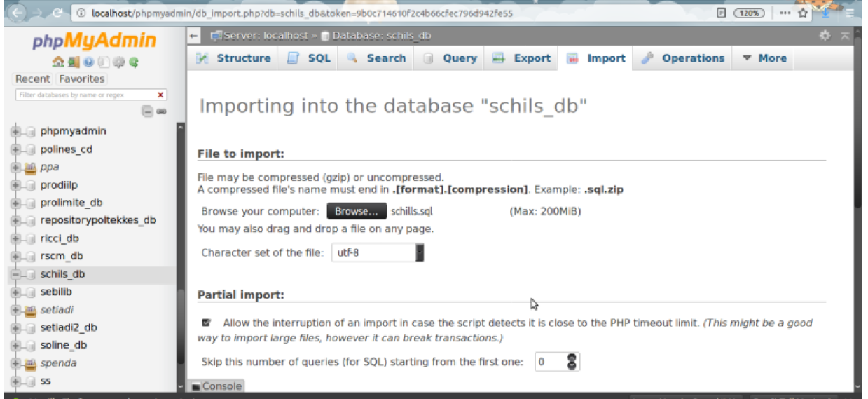Open page settings gear in top bar
868x399 pixels.
click(825, 36)
